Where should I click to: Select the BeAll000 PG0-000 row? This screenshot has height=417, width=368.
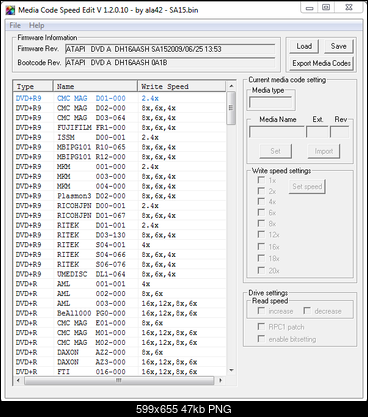point(120,313)
